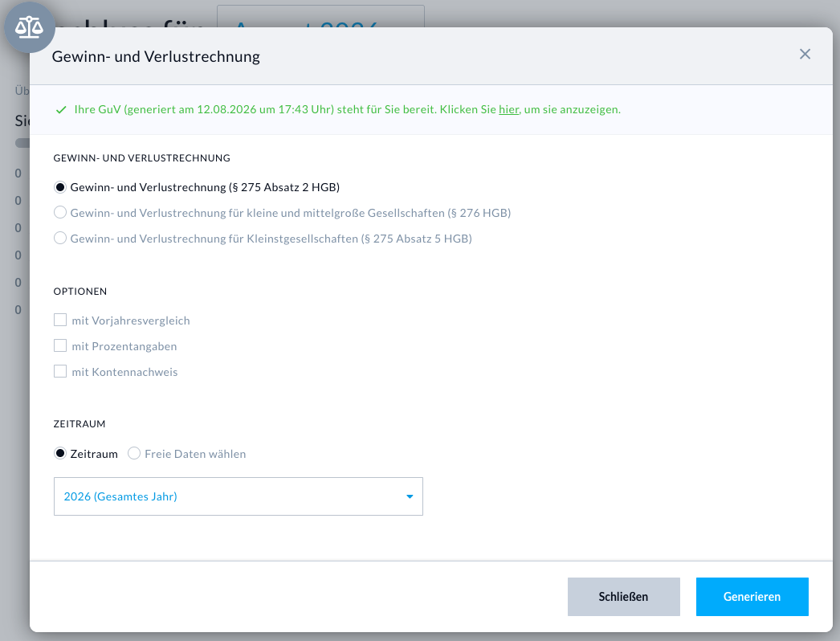840x641 pixels.
Task: Click the ZEITRAUM section heading
Action: (80, 424)
